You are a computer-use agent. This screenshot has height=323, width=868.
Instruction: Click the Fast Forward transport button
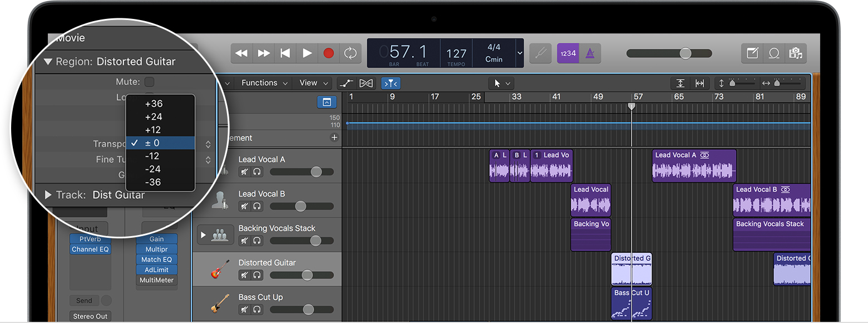tap(263, 53)
